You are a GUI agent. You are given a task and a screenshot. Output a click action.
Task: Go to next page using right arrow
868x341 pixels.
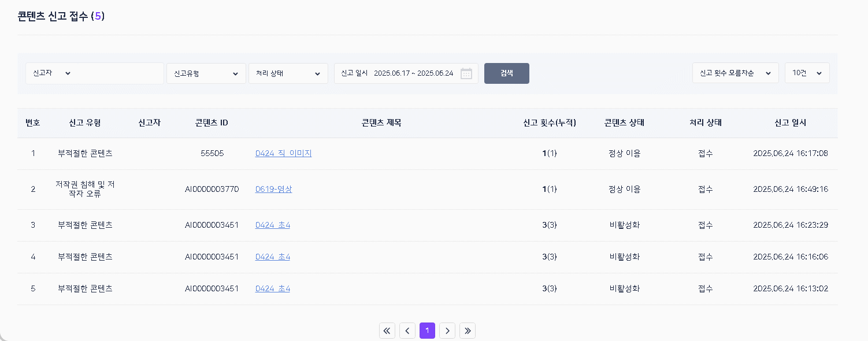pyautogui.click(x=447, y=331)
